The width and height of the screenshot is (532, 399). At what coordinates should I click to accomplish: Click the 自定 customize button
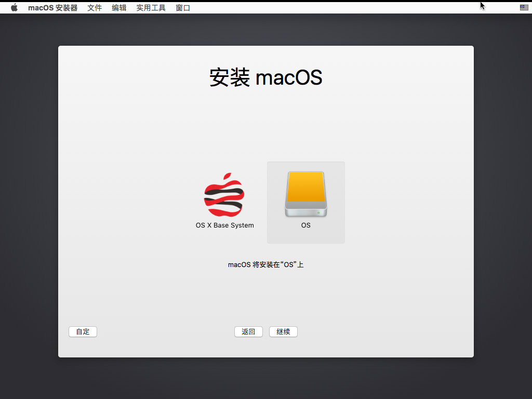pos(83,331)
